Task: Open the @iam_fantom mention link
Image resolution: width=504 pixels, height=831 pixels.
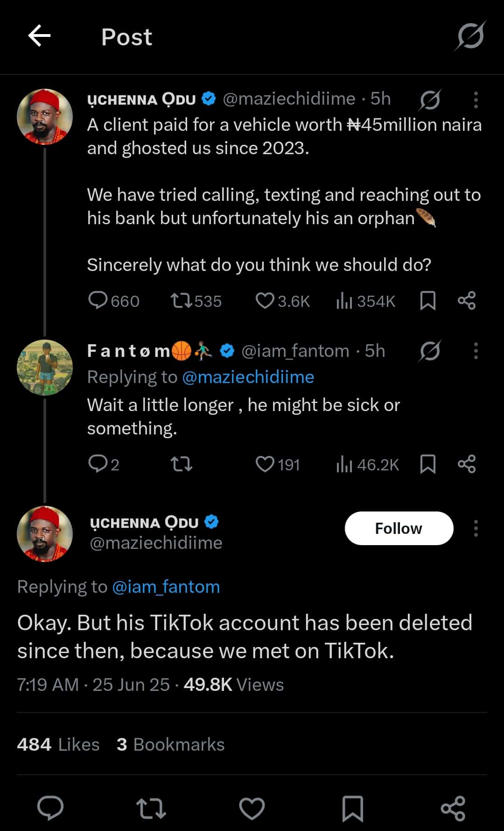Action: [166, 587]
